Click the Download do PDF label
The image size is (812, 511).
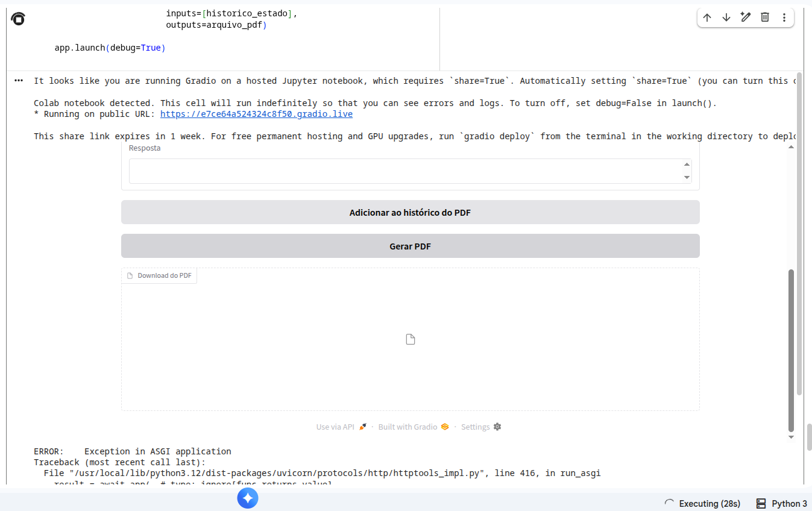[160, 275]
